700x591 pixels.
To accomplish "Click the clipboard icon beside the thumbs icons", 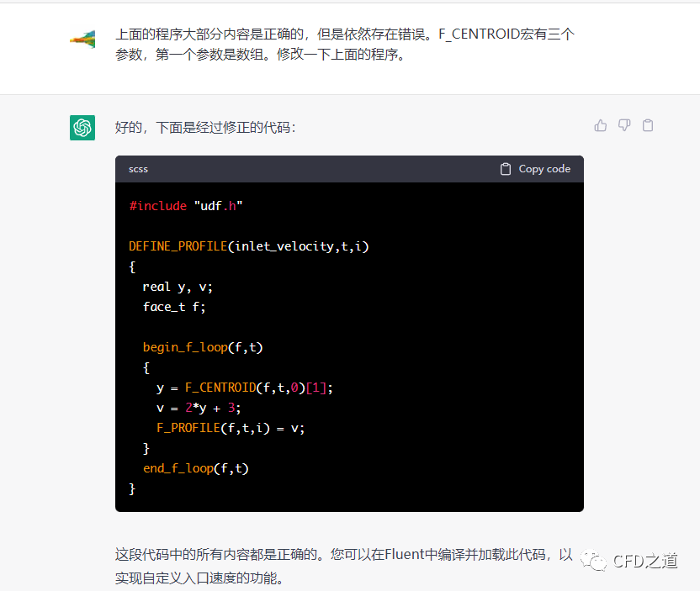I will (x=647, y=124).
